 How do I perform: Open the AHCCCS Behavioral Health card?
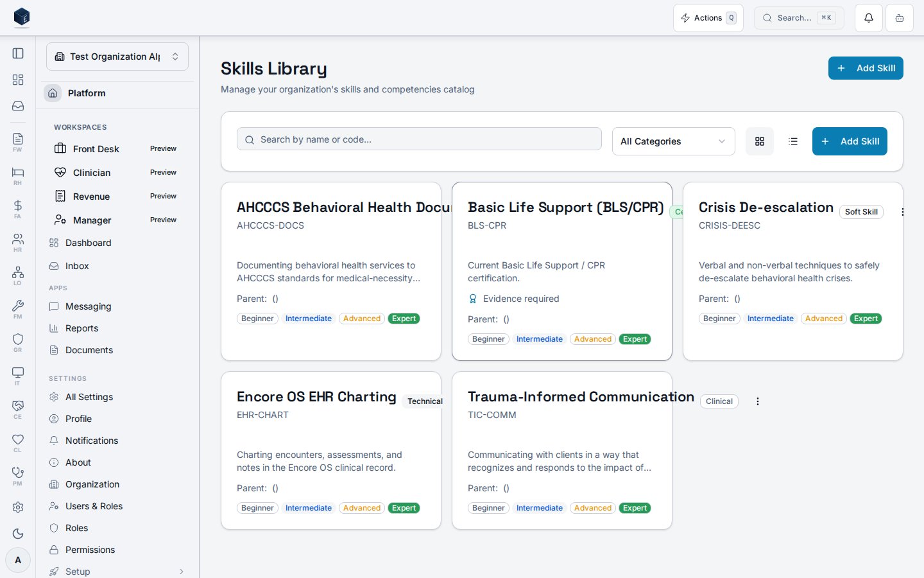[x=331, y=271]
